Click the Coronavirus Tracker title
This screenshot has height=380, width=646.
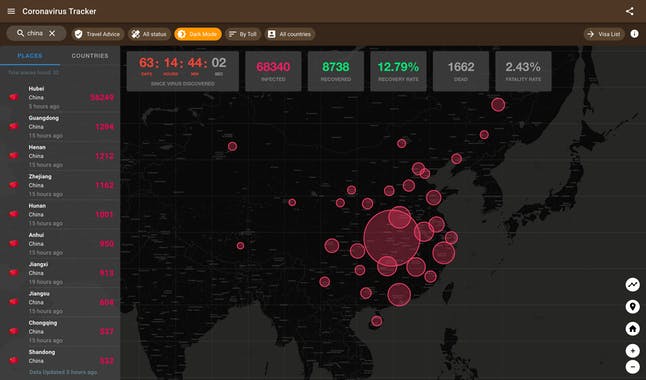pyautogui.click(x=59, y=12)
